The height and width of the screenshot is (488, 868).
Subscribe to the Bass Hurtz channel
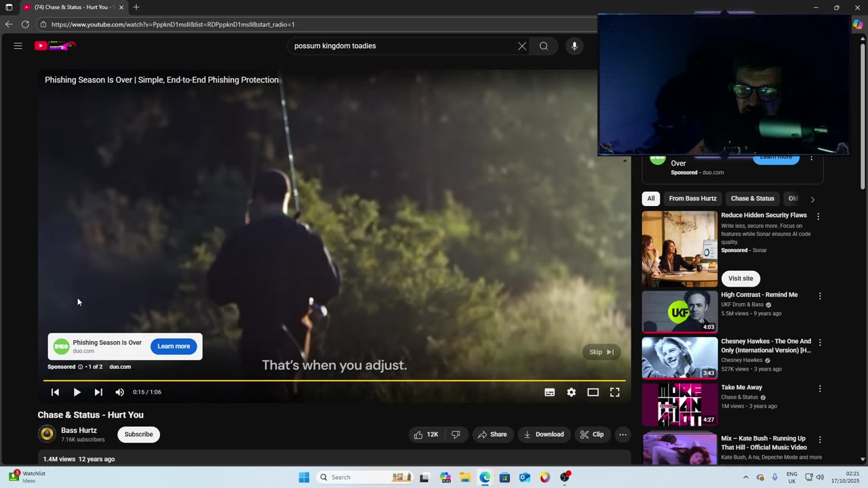click(138, 434)
